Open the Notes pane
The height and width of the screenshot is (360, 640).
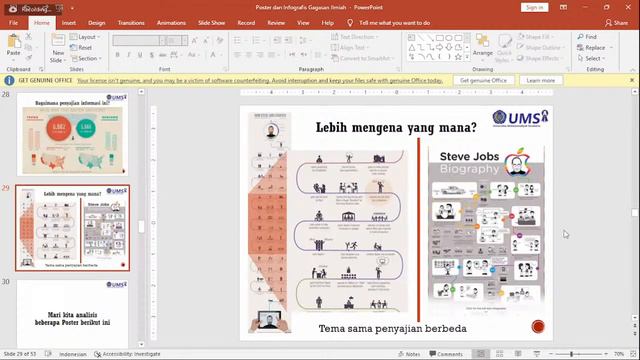pos(409,354)
